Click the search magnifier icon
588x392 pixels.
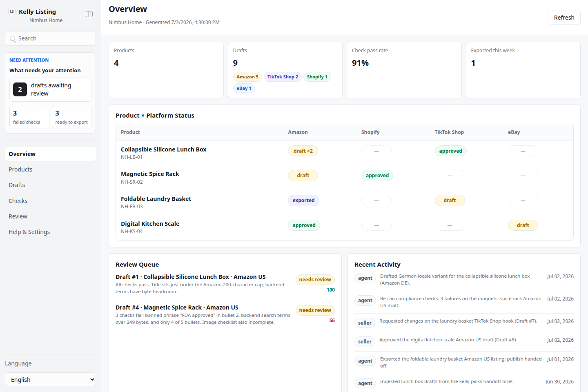pyautogui.click(x=13, y=39)
